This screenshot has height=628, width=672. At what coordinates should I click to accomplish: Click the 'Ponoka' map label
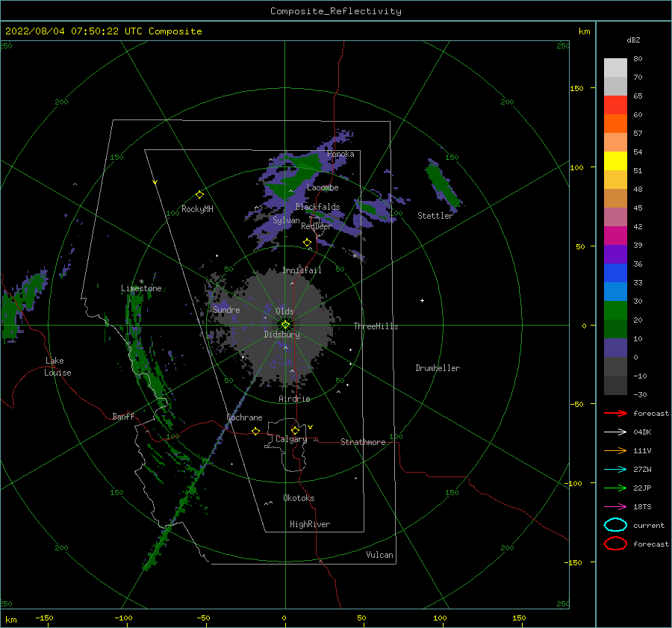pyautogui.click(x=340, y=154)
